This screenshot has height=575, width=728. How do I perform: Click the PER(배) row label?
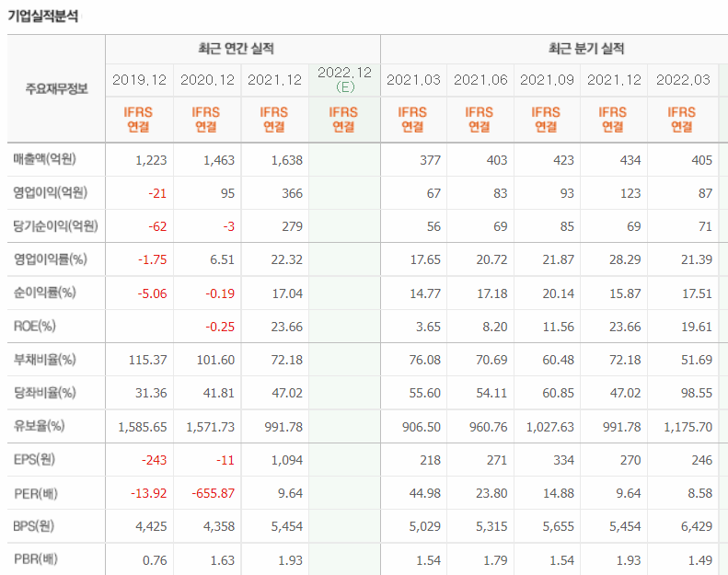(x=36, y=493)
